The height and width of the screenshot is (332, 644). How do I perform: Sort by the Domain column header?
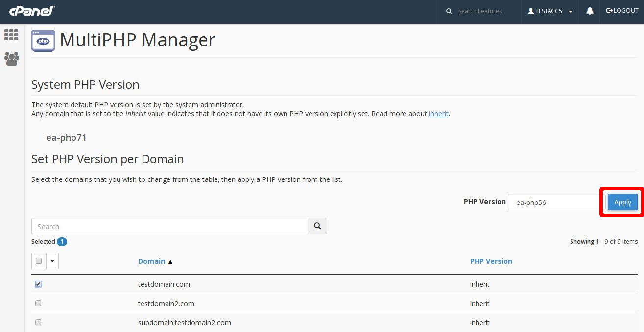[151, 261]
